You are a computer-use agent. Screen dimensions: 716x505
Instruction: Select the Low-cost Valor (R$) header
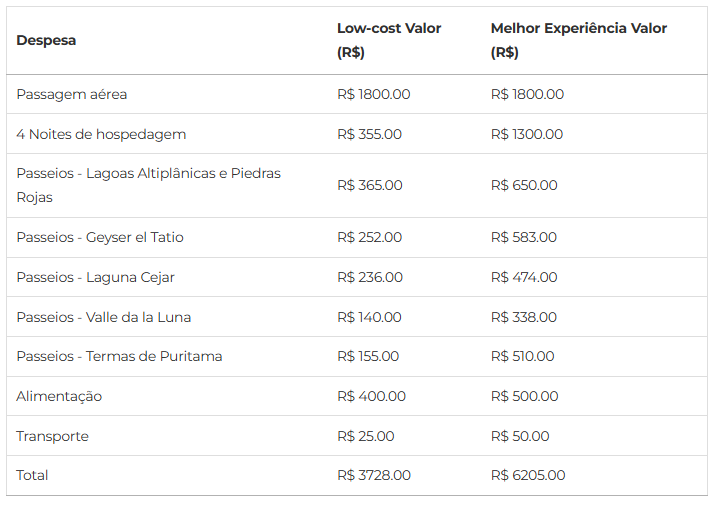pyautogui.click(x=389, y=40)
